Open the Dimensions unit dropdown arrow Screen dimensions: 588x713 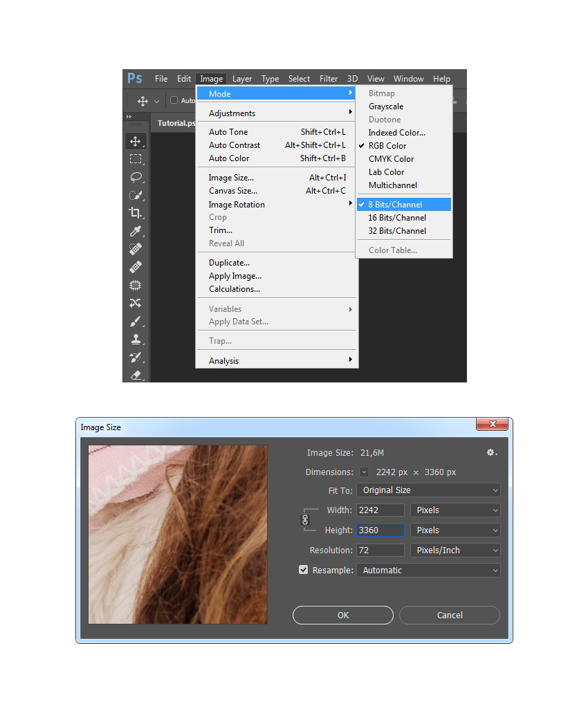(x=365, y=472)
